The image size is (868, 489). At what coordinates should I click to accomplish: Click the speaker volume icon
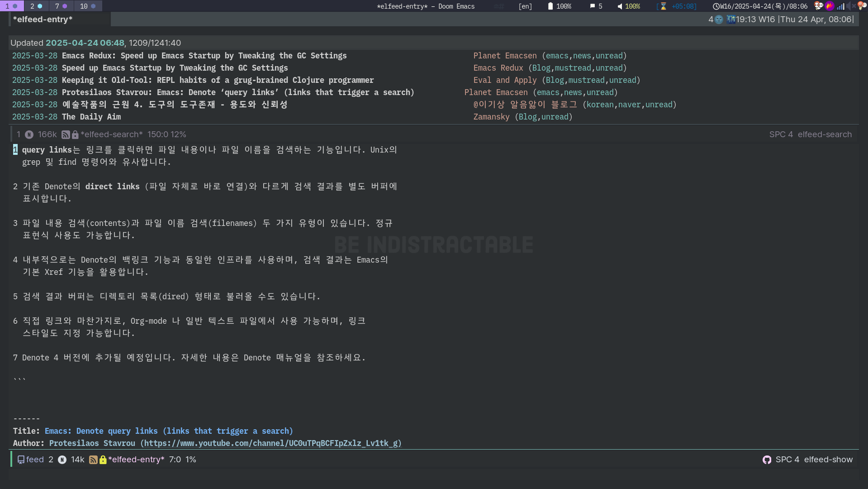[620, 6]
